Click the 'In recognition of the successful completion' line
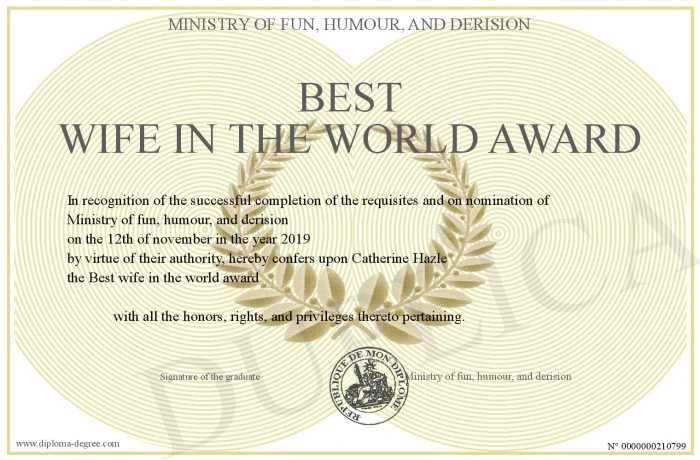Viewport: 700px width, 460px height. coord(308,200)
